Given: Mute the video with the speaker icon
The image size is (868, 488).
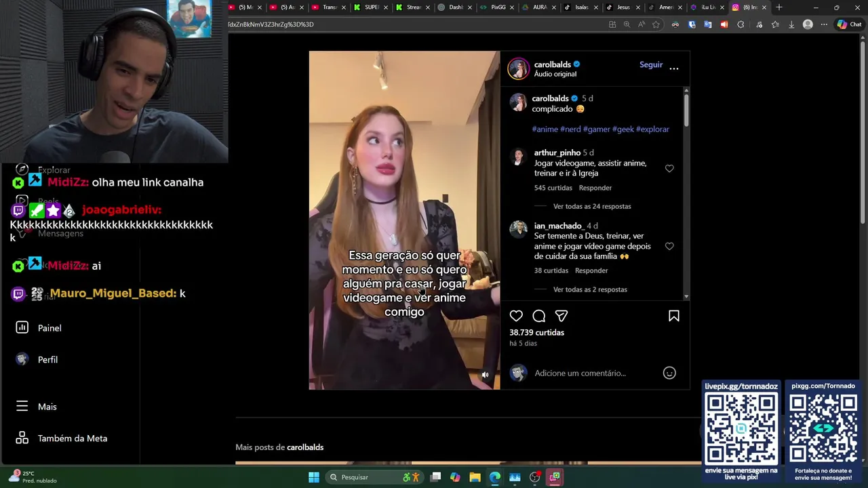Looking at the screenshot, I should pyautogui.click(x=485, y=375).
